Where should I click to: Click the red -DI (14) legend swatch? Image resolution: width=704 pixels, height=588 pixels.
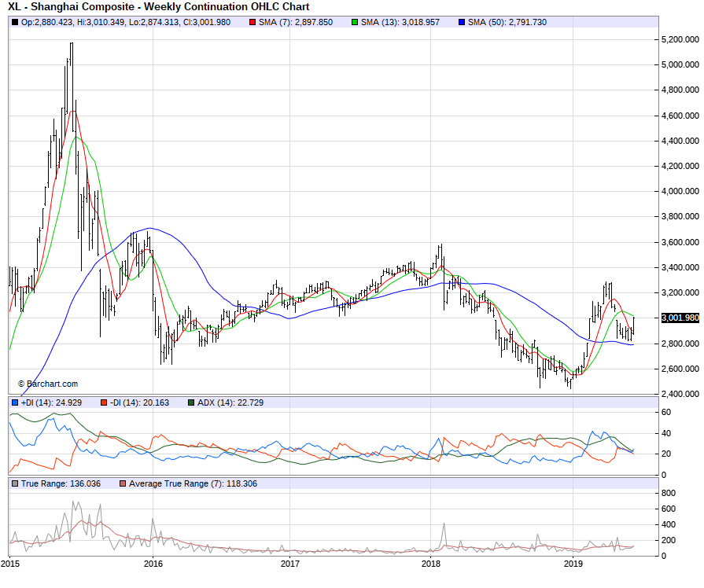tap(104, 402)
